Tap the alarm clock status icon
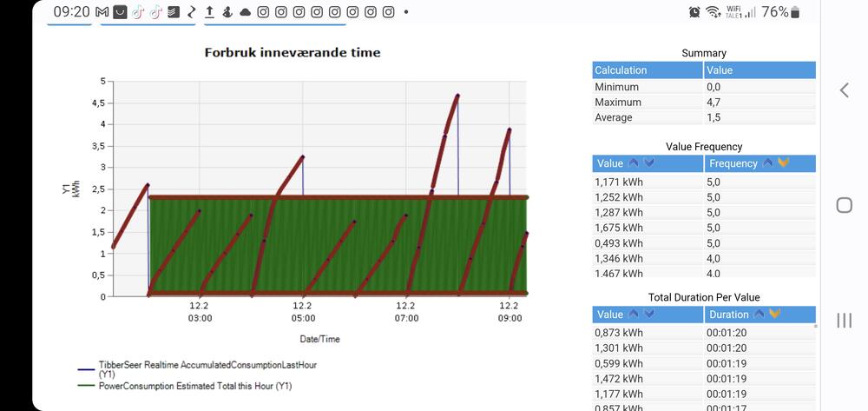This screenshot has height=411, width=868. tap(694, 12)
